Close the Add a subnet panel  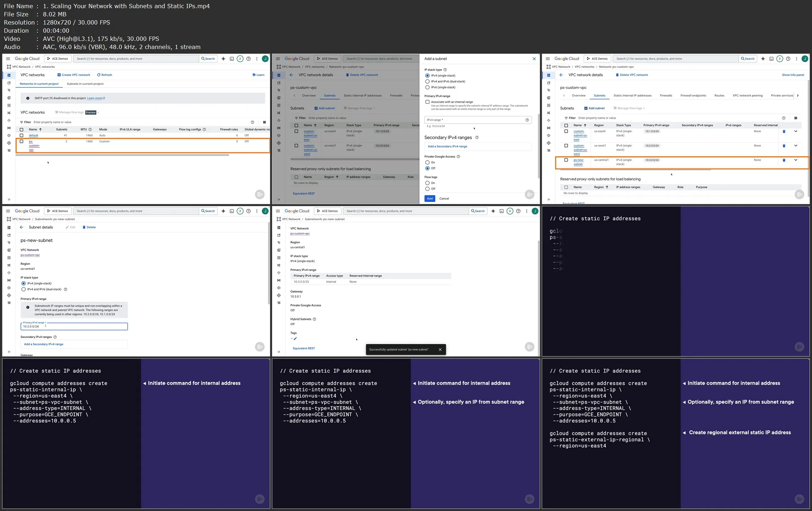click(x=534, y=59)
